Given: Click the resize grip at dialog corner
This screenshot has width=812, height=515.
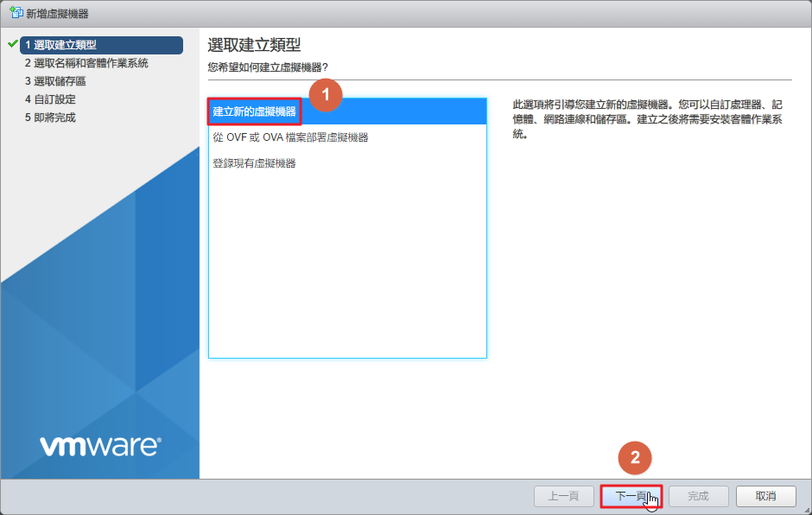Looking at the screenshot, I should [807, 510].
